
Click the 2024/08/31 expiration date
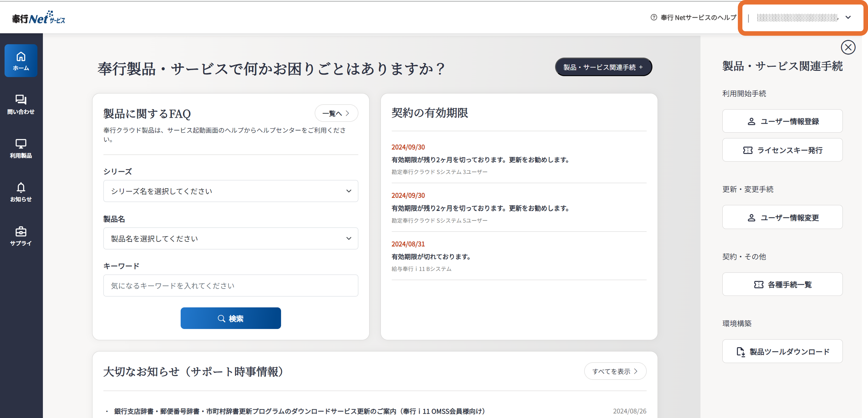click(x=408, y=244)
